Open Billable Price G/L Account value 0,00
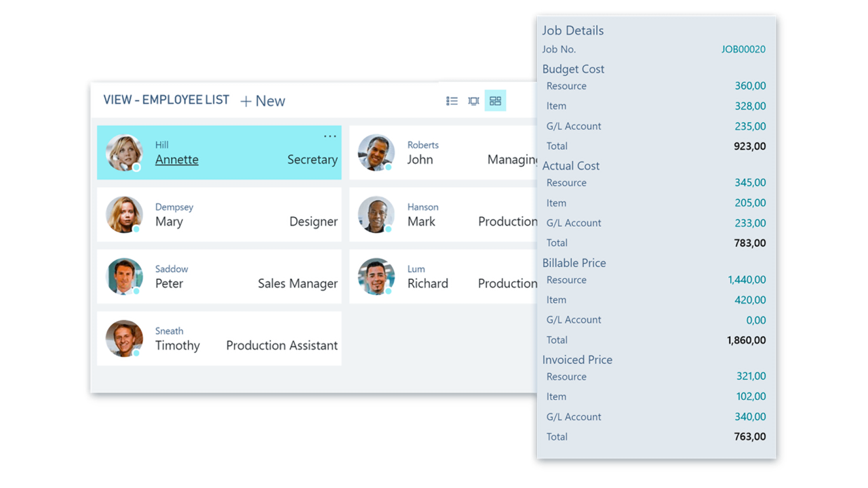The height and width of the screenshot is (488, 868). coord(756,320)
